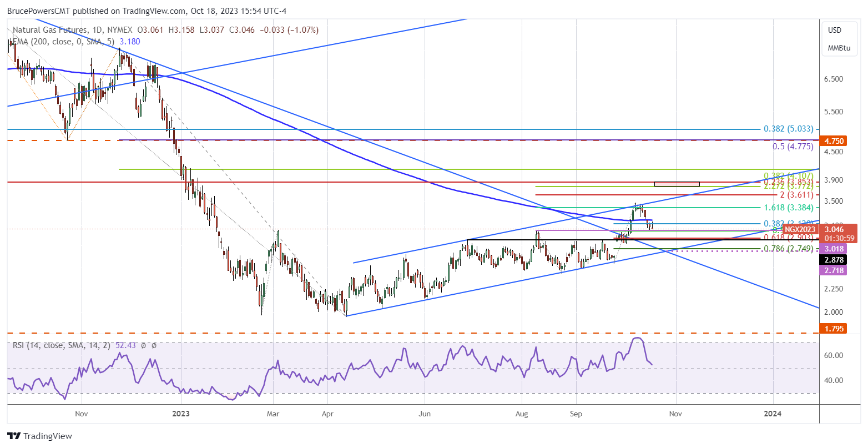The width and height of the screenshot is (868, 448).
Task: Click the open value O3.061
Action: click(x=150, y=30)
